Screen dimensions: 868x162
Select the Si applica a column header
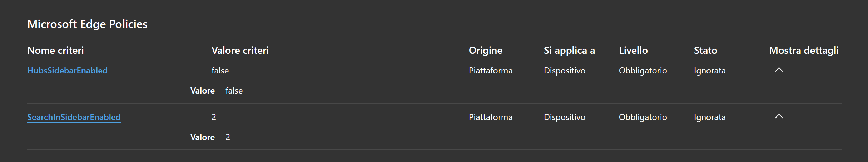click(x=569, y=51)
